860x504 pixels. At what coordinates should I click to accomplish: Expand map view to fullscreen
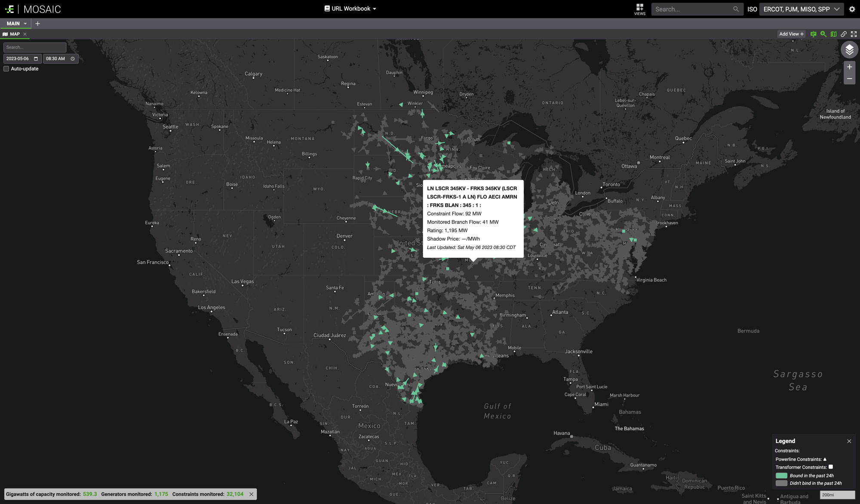(854, 34)
